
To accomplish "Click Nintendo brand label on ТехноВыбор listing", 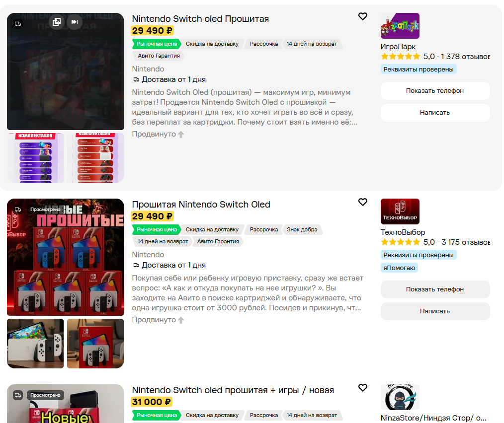I will [148, 255].
